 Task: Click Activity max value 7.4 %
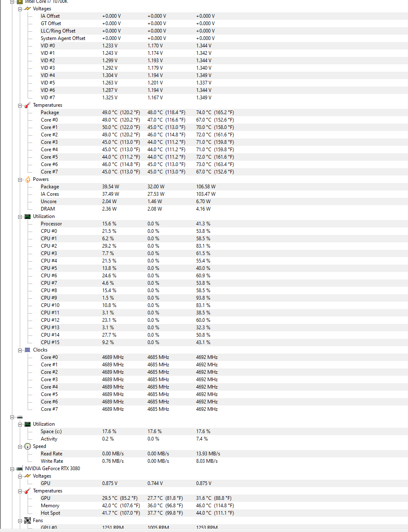point(202,439)
